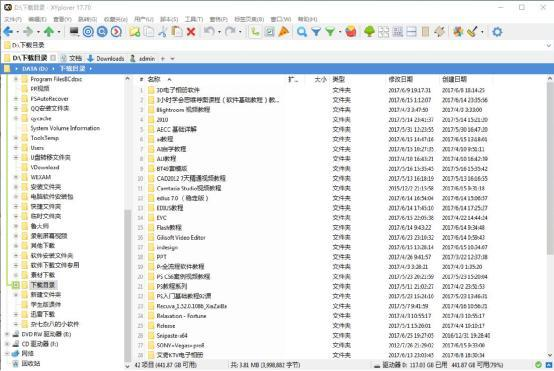Go up one level with green arrow
This screenshot has height=371, width=554.
click(49, 32)
